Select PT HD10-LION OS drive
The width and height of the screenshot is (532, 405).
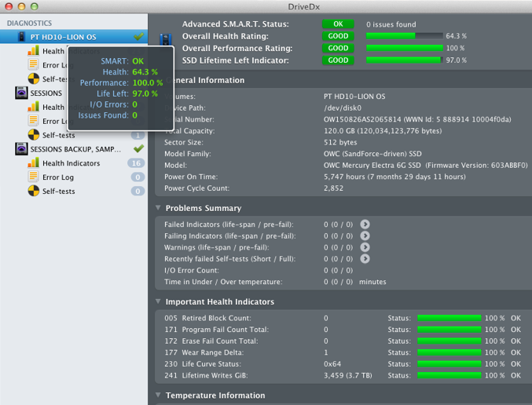click(74, 37)
